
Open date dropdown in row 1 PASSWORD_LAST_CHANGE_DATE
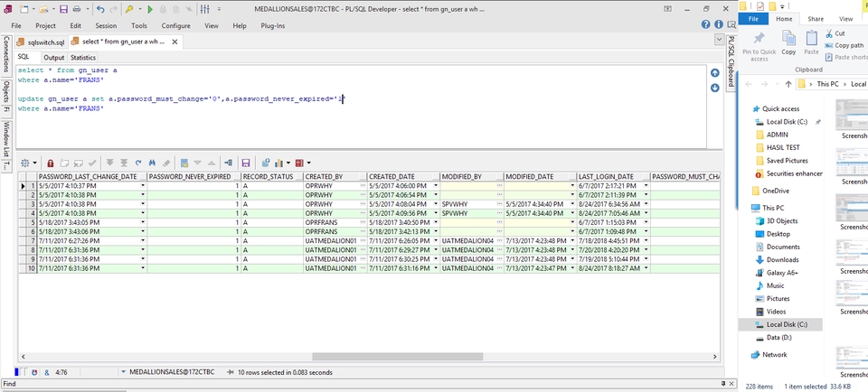pos(143,186)
